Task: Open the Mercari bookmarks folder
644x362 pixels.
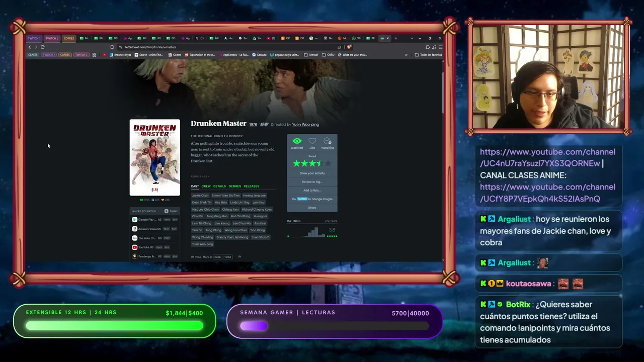Action: tap(311, 55)
